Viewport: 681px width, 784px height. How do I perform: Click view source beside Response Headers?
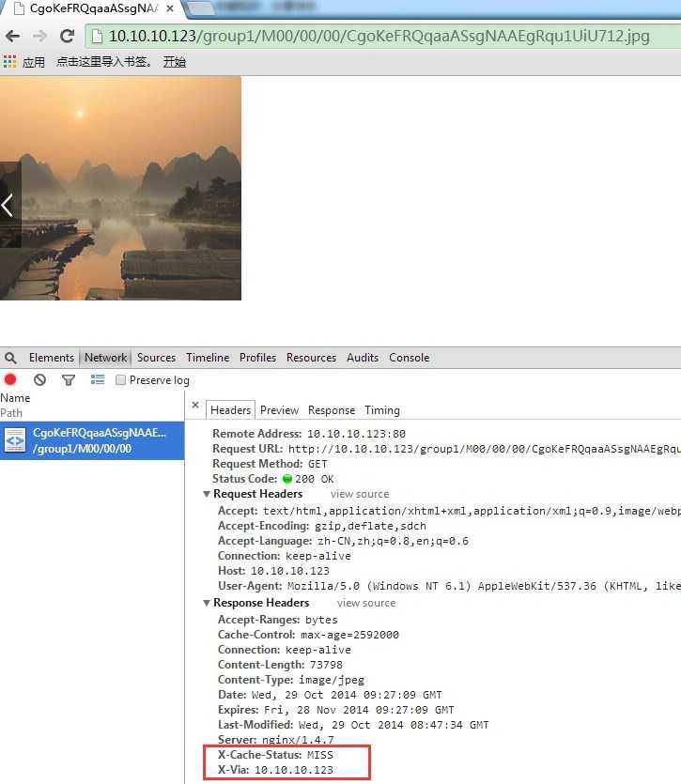(x=366, y=603)
